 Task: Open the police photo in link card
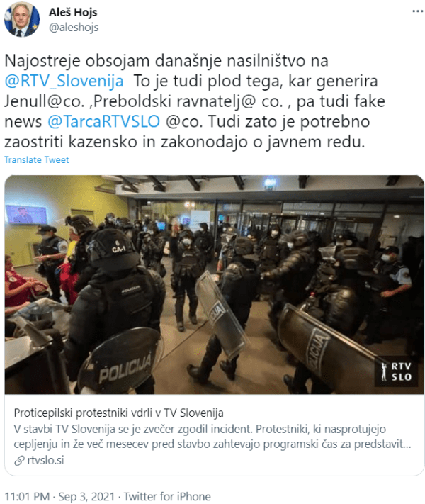[x=214, y=284]
